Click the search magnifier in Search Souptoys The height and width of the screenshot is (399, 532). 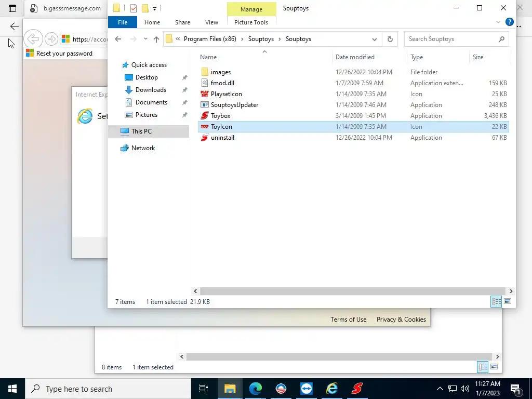(x=501, y=39)
